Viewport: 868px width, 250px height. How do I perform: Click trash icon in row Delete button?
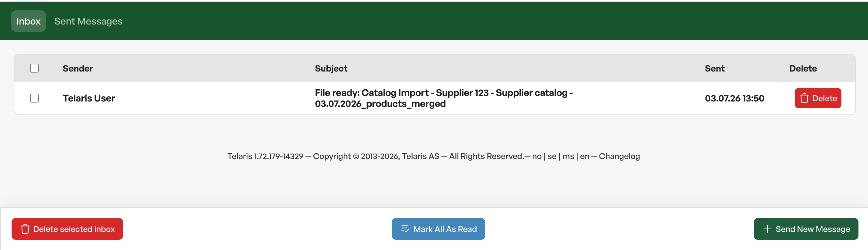point(804,98)
